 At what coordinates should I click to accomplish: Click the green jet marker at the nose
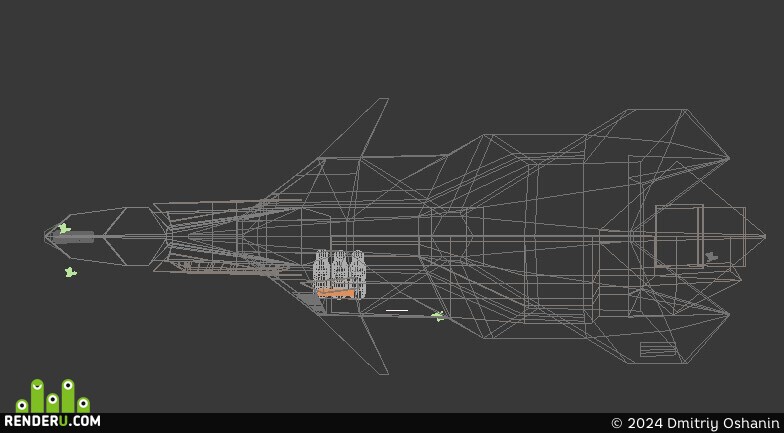click(64, 228)
